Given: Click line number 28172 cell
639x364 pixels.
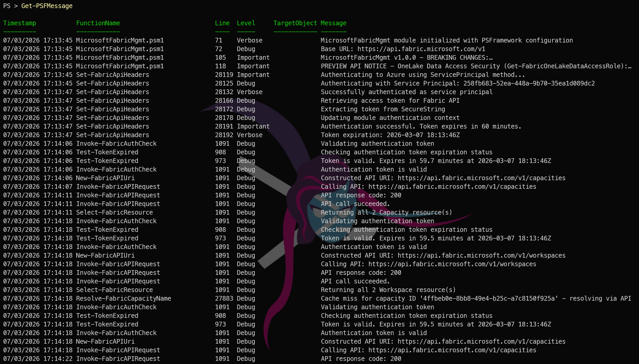Looking at the screenshot, I should (224, 109).
